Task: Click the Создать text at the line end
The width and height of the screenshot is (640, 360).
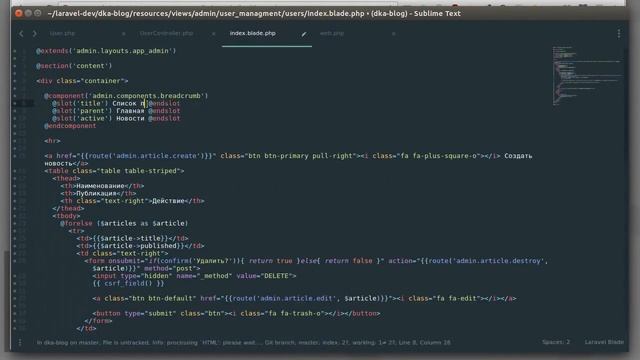Action: (x=518, y=156)
